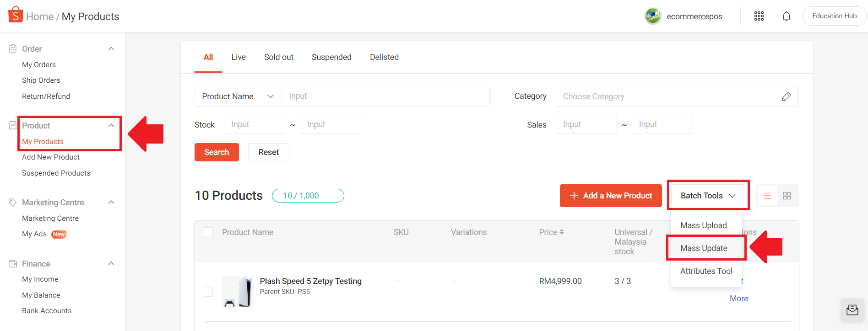868x331 pixels.
Task: Switch to grid view icon
Action: [x=787, y=196]
